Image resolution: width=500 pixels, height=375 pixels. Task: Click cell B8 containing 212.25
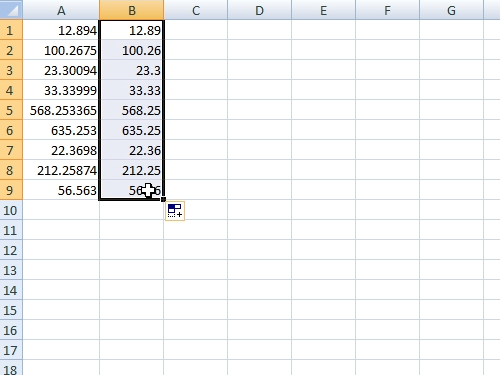[132, 170]
